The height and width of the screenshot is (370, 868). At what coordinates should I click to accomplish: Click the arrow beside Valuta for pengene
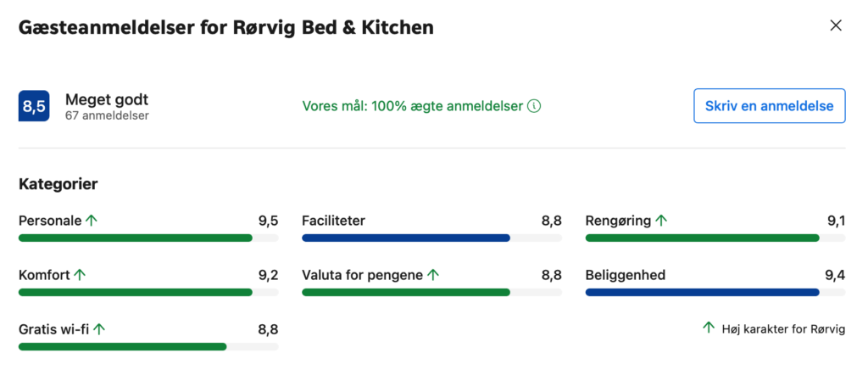tap(433, 275)
